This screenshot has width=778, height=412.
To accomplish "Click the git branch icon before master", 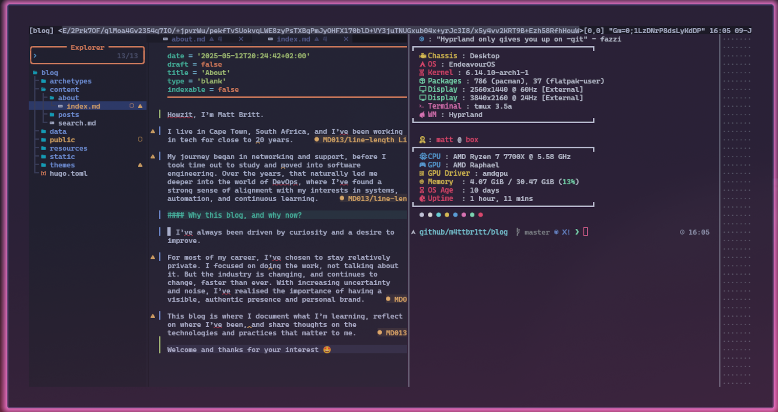I will pos(517,232).
